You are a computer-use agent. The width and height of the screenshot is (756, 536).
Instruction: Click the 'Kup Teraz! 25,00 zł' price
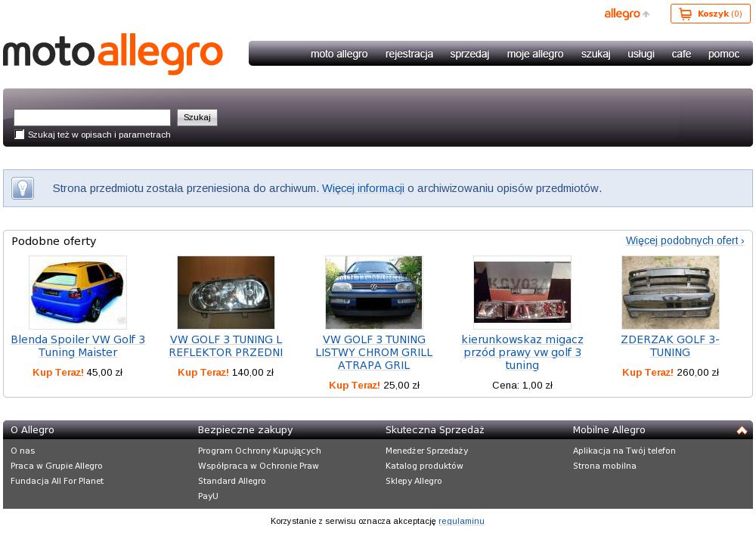(x=374, y=386)
